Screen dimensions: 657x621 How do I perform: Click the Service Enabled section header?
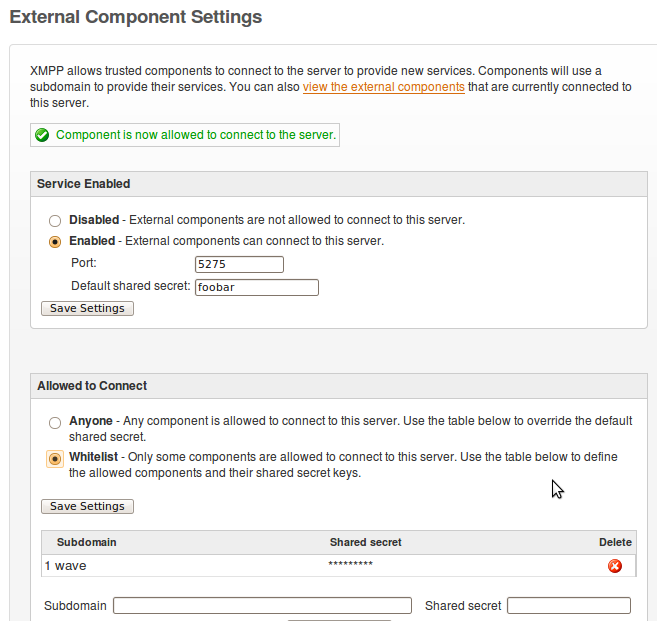pyautogui.click(x=84, y=184)
